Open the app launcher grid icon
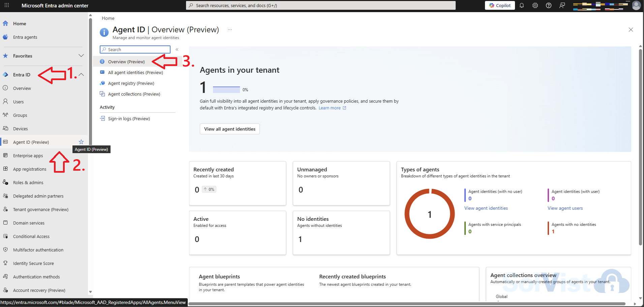Image resolution: width=644 pixels, height=307 pixels. tap(6, 5)
